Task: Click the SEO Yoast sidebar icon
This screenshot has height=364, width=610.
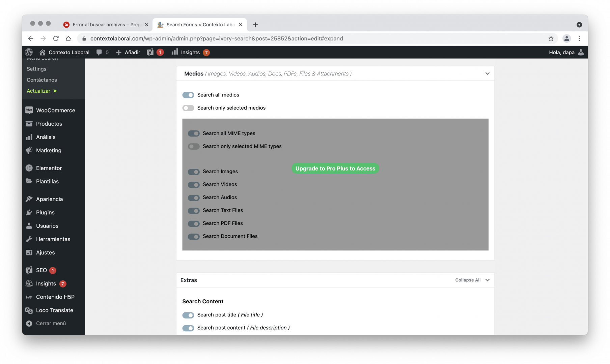Action: tap(29, 270)
